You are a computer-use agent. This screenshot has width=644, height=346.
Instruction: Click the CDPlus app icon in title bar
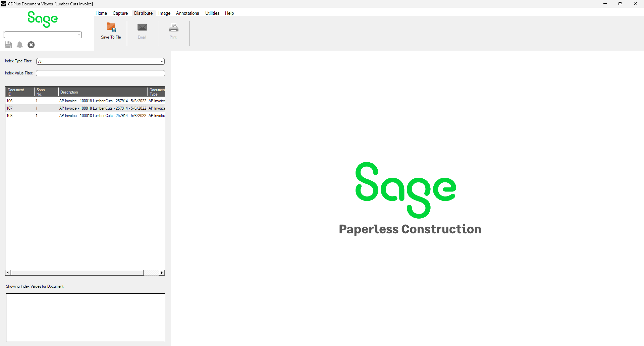click(3, 4)
